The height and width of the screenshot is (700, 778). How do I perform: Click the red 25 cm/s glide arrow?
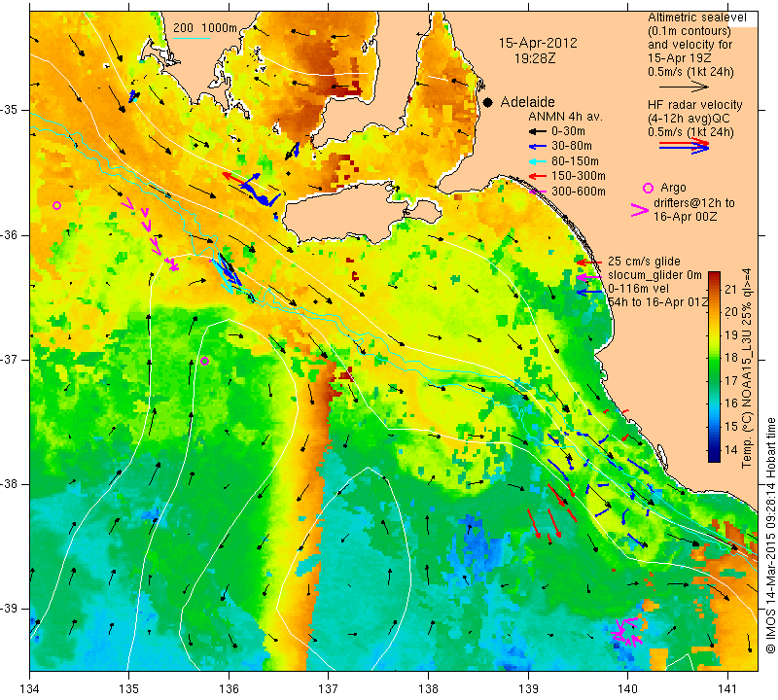coord(588,262)
